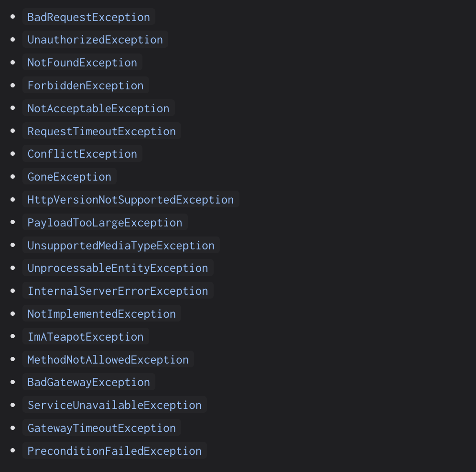This screenshot has width=476, height=472.
Task: Click the NotFoundException item
Action: point(82,63)
